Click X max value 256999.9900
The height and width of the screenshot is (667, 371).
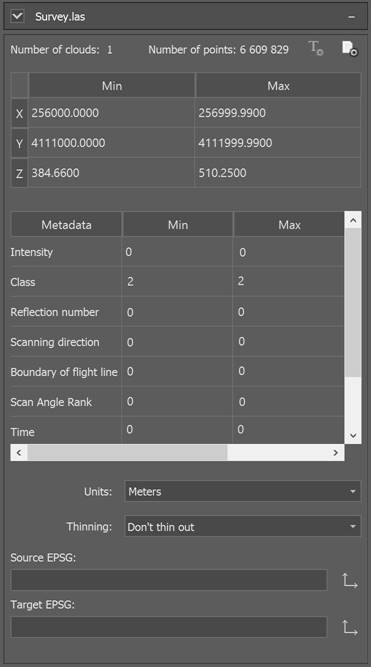232,113
